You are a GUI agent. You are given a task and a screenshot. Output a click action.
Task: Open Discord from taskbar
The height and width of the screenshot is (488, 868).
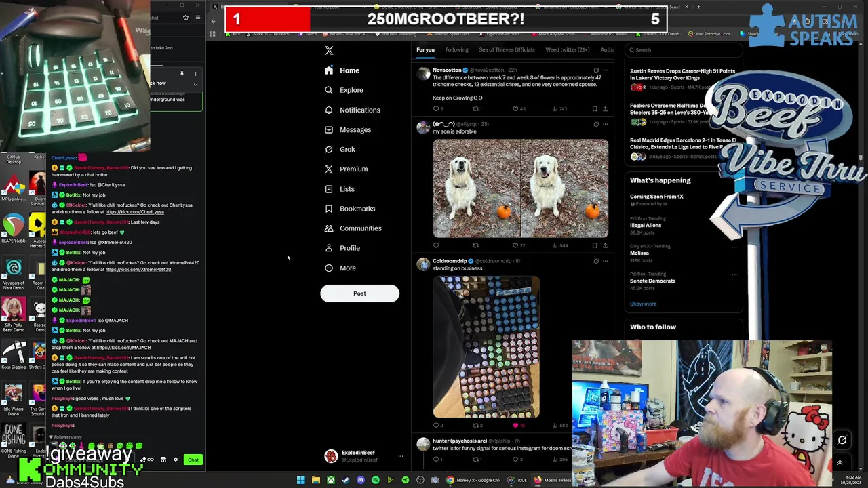click(360, 480)
